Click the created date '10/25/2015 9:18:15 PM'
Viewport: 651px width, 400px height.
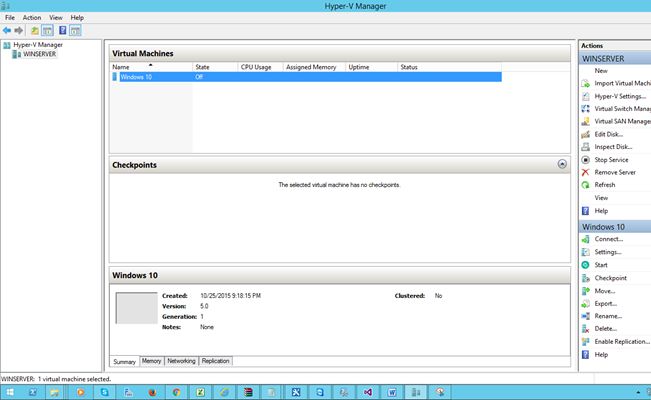pos(230,296)
